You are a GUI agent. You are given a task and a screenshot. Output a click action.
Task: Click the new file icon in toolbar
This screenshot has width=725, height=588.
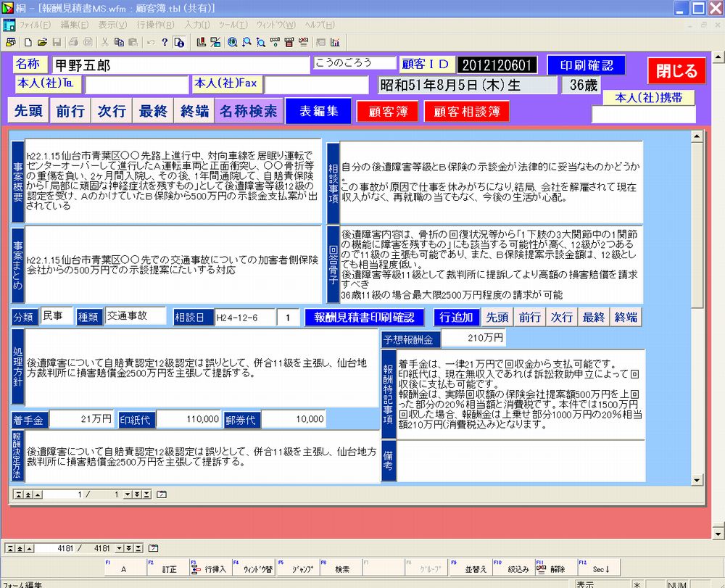pyautogui.click(x=28, y=42)
